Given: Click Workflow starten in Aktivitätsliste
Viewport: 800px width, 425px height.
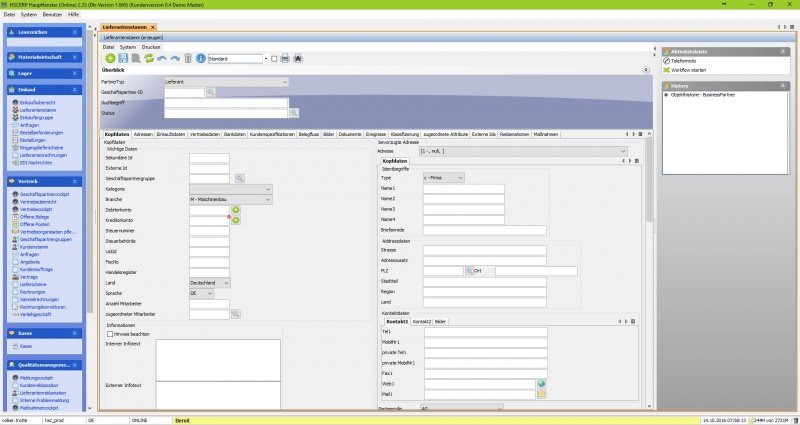Looking at the screenshot, I should click(x=690, y=69).
